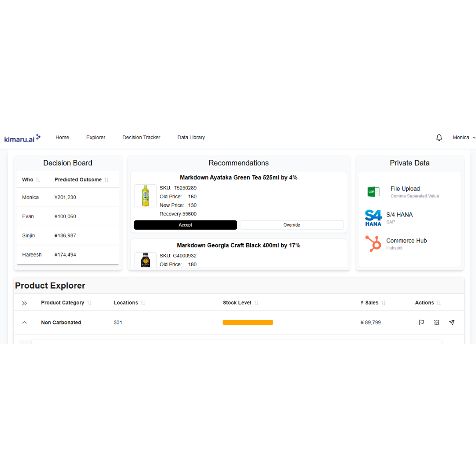Screen dimensions: 476x476
Task: Click the Hubspot logo icon
Action: [373, 243]
